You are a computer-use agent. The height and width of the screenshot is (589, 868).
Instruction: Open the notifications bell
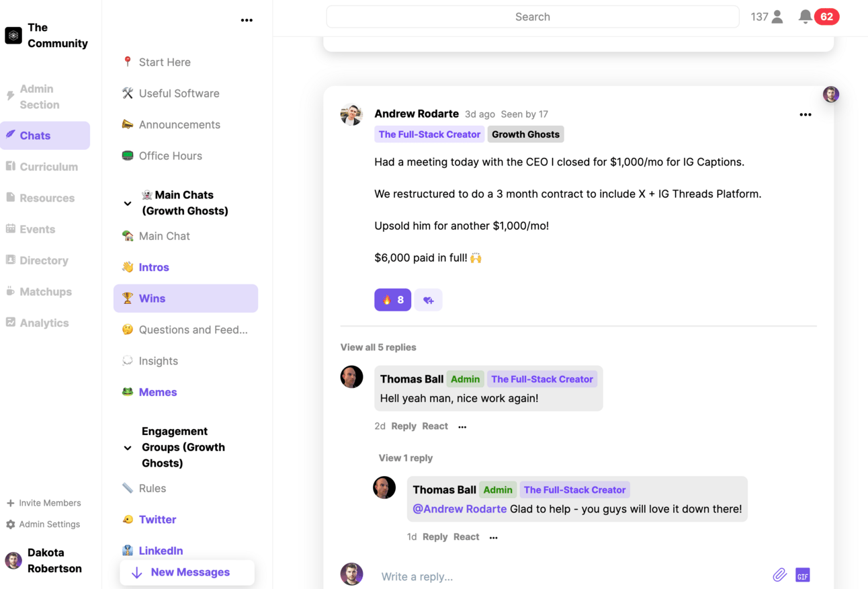(x=805, y=17)
